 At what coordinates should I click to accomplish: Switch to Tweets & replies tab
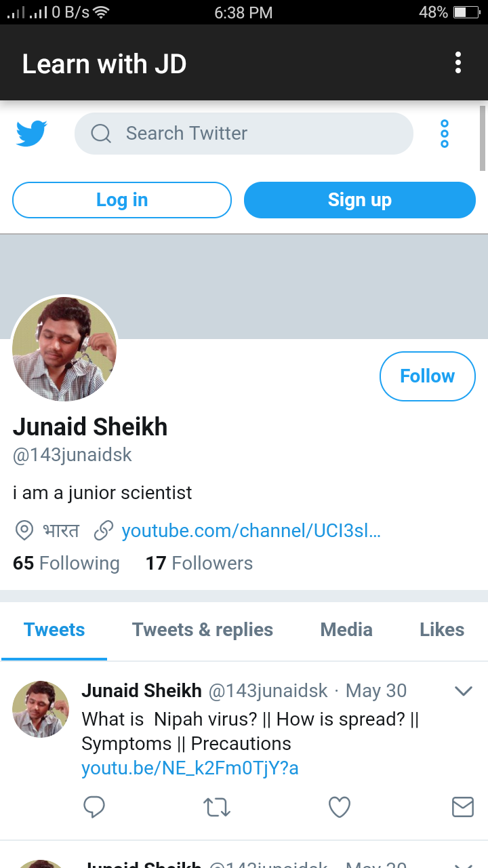(x=202, y=630)
